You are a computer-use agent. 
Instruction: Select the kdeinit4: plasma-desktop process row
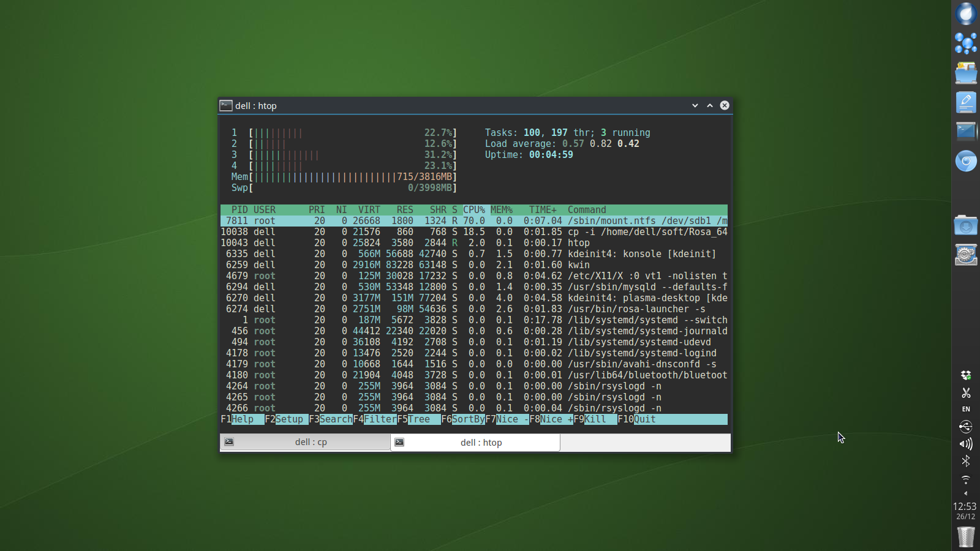point(474,298)
